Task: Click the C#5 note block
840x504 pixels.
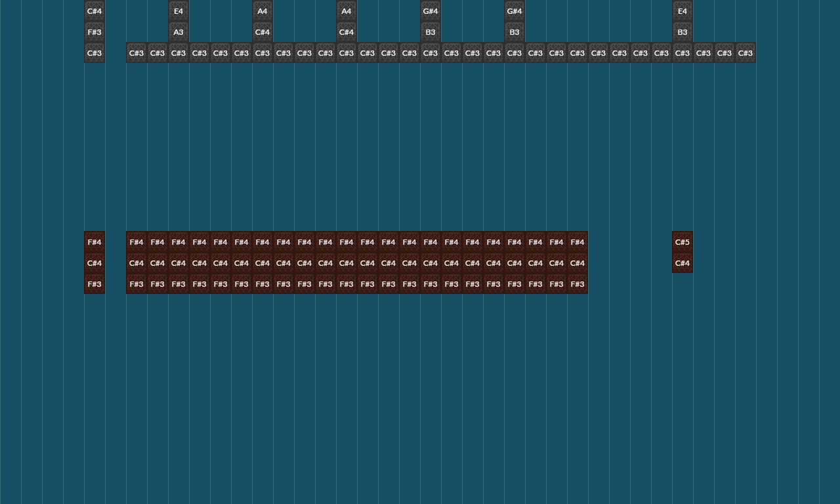Action: (682, 241)
